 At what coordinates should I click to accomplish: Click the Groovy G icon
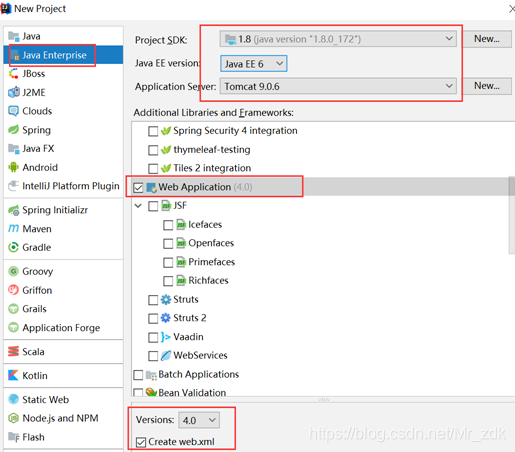point(14,271)
